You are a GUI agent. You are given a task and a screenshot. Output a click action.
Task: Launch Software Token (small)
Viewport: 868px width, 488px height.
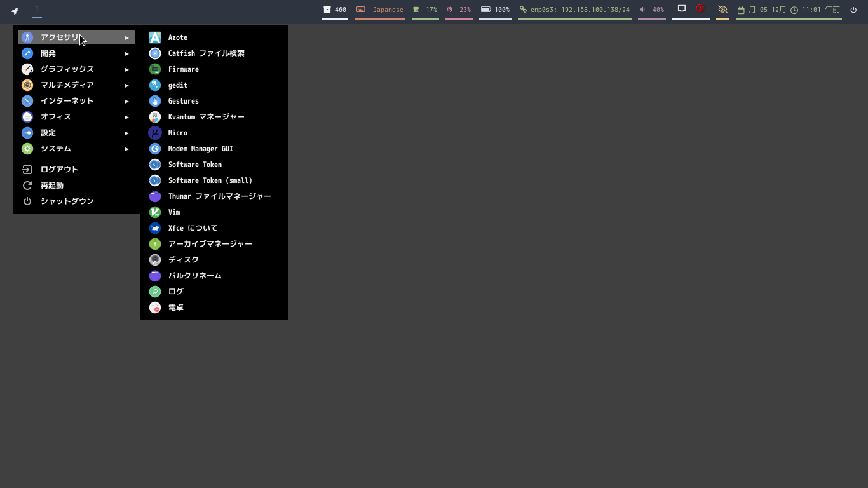tap(214, 180)
